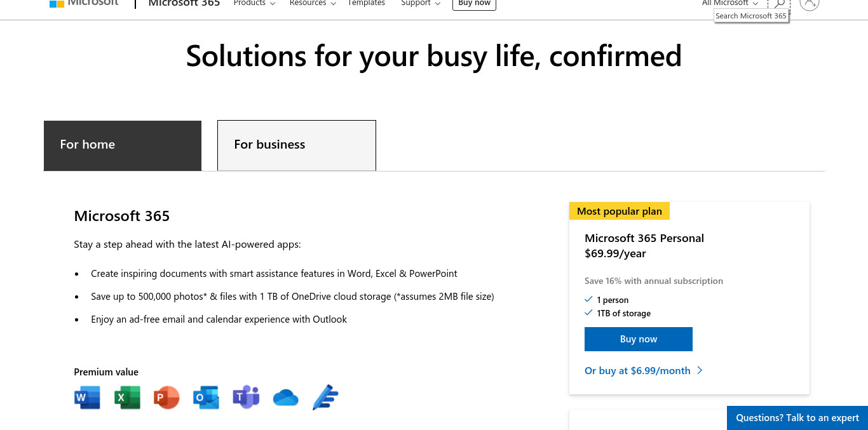Click the Outlook app icon

coord(206,398)
